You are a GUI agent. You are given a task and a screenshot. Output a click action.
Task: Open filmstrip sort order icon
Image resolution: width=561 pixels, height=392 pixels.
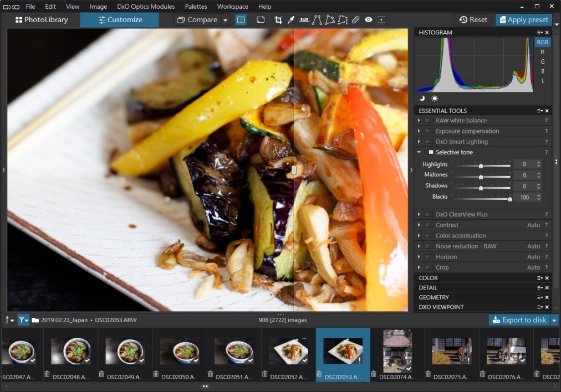pyautogui.click(x=9, y=320)
